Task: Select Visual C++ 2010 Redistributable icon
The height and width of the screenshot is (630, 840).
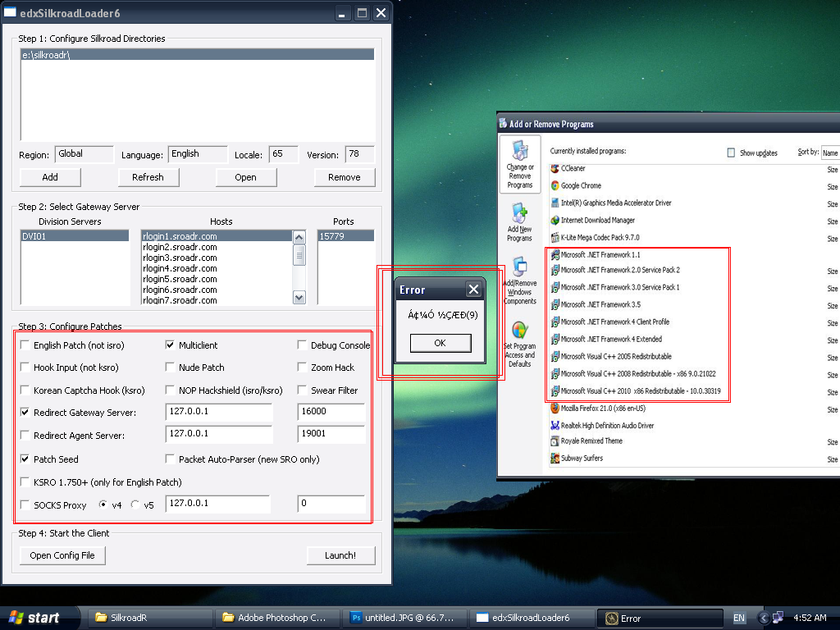Action: click(x=555, y=391)
